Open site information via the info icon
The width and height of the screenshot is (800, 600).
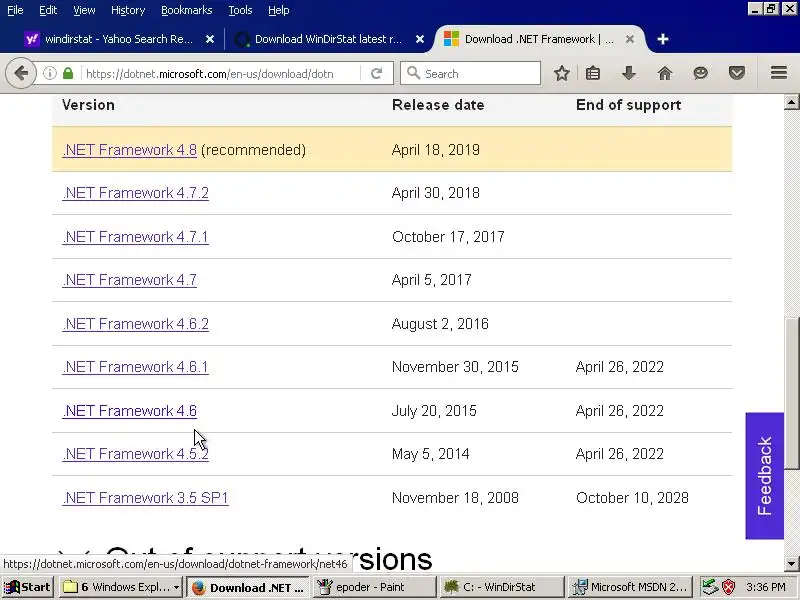pos(49,73)
